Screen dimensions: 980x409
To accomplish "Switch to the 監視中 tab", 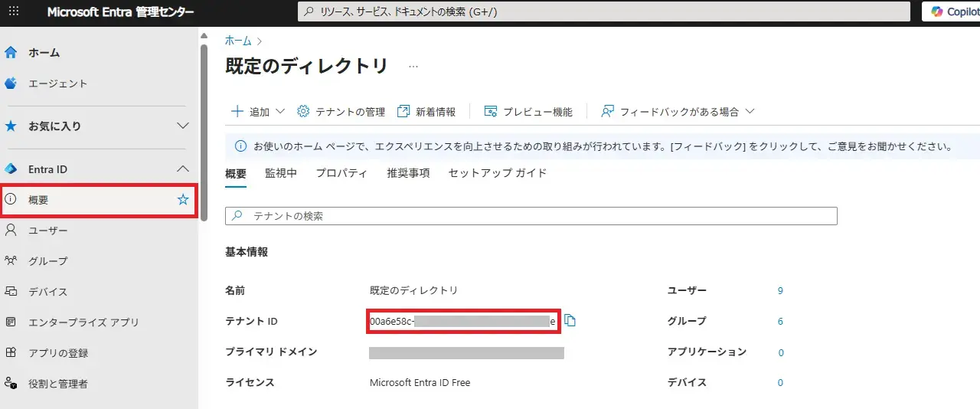I will (x=280, y=173).
